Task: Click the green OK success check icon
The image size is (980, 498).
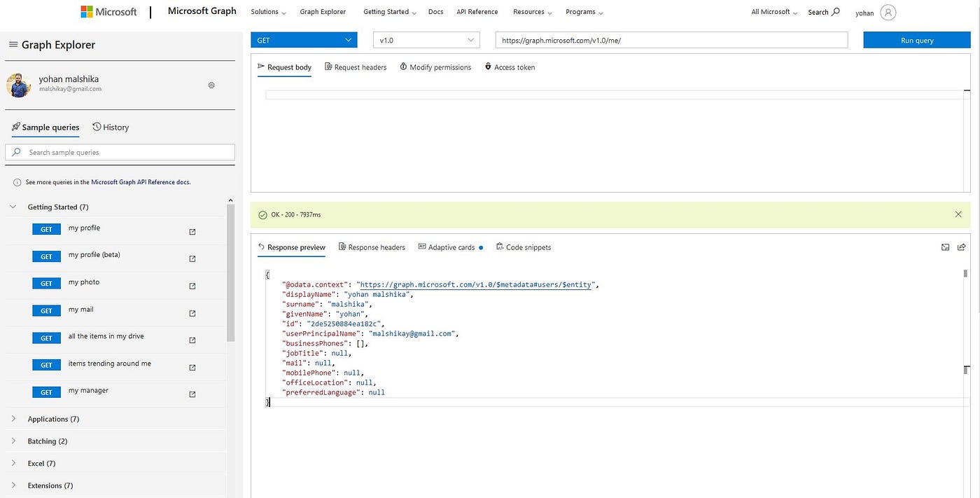Action: 262,214
